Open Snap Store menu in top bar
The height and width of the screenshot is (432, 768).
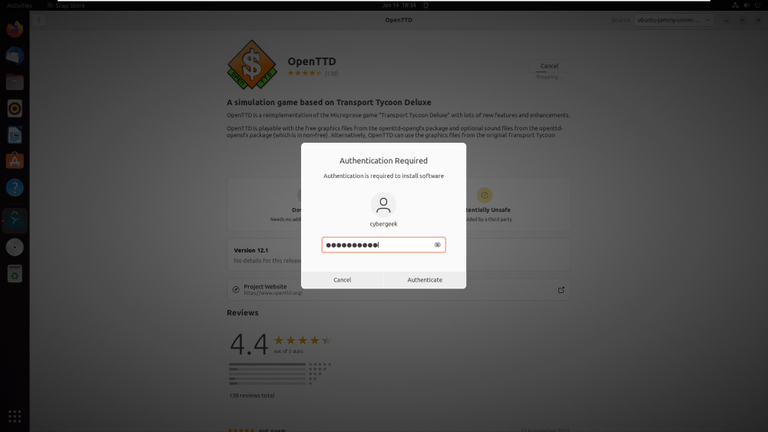[x=66, y=5]
